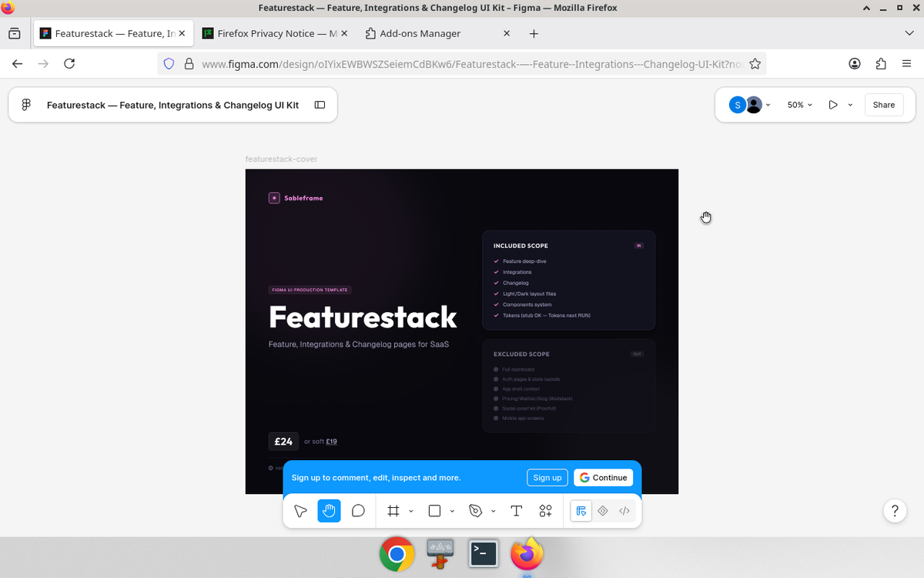Expand the shape tools dropdown arrow
924x578 pixels.
452,511
